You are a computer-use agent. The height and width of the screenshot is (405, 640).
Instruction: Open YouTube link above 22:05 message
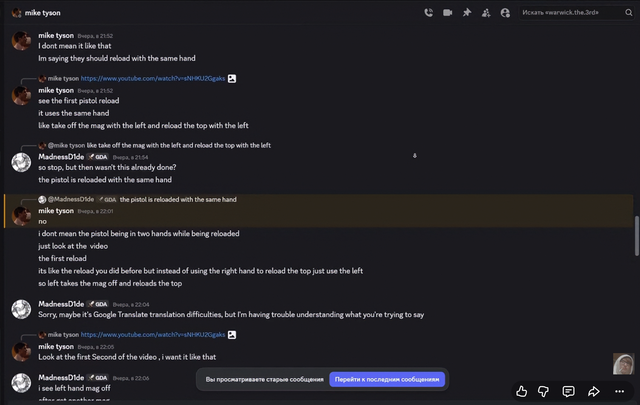click(153, 335)
